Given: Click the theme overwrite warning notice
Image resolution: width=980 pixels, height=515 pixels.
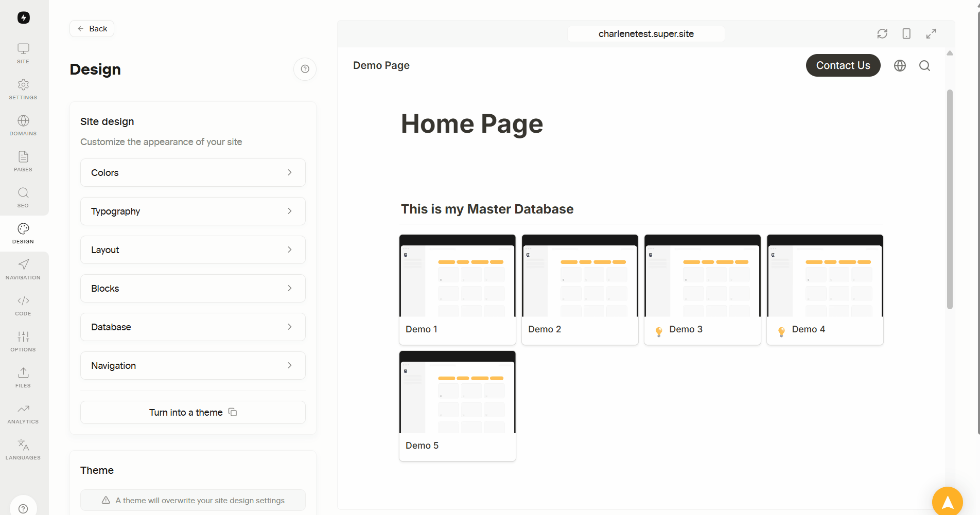Looking at the screenshot, I should (x=193, y=500).
